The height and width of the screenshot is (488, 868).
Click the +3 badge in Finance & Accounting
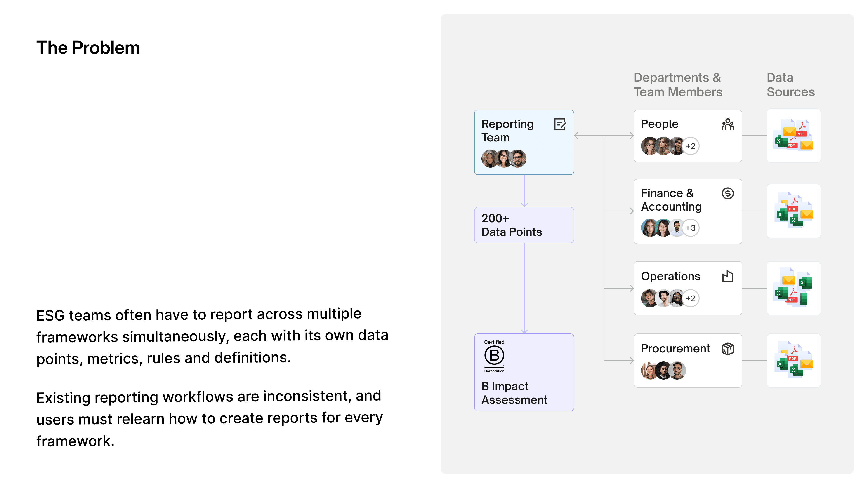690,228
